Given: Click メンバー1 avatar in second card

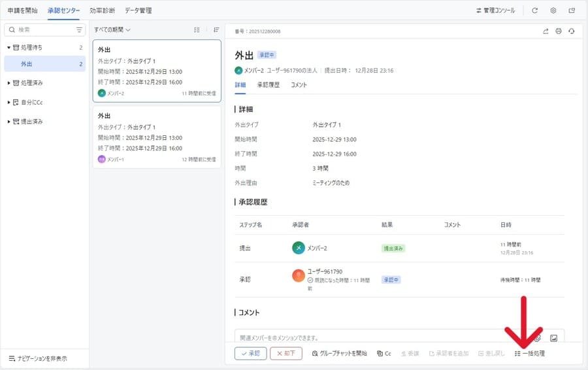Looking at the screenshot, I should (x=102, y=159).
